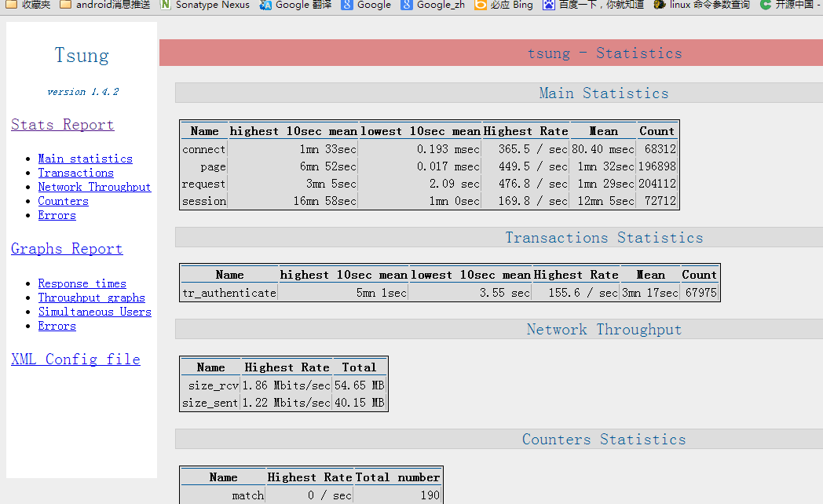Open the Google bookmark
The width and height of the screenshot is (823, 504).
tap(366, 5)
